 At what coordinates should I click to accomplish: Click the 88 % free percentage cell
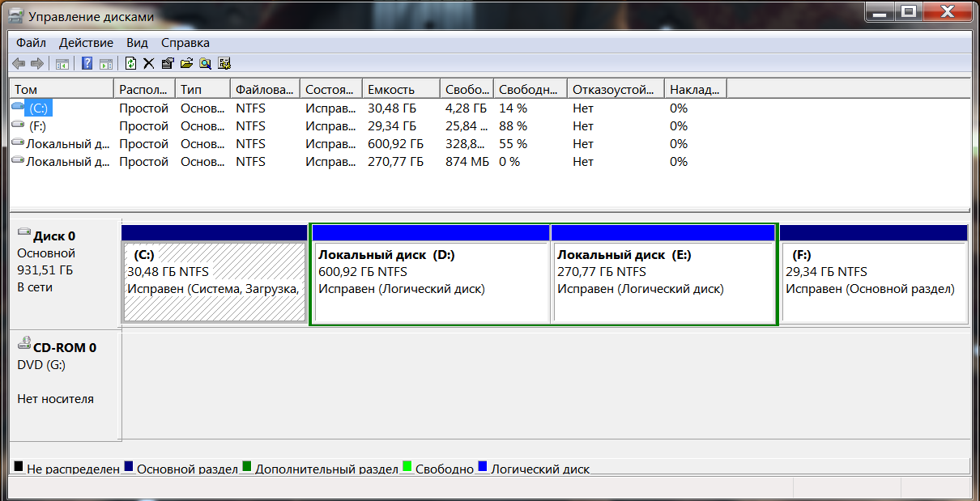point(513,125)
